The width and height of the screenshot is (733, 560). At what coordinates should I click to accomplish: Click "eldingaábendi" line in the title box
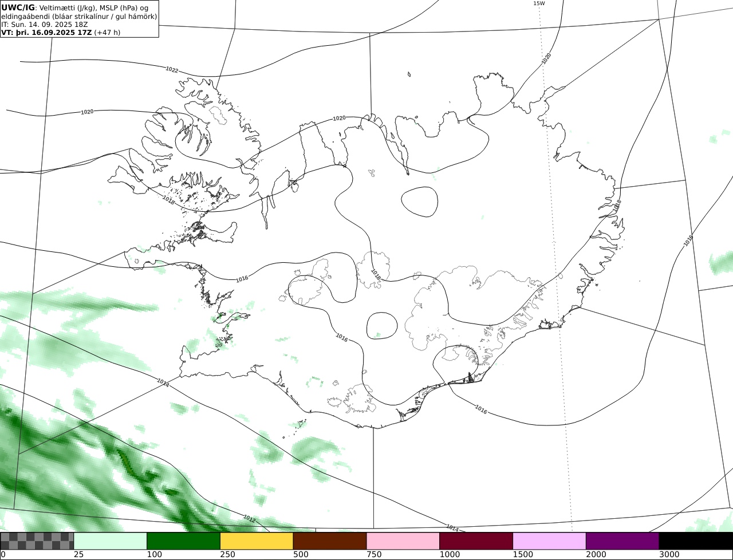[79, 17]
